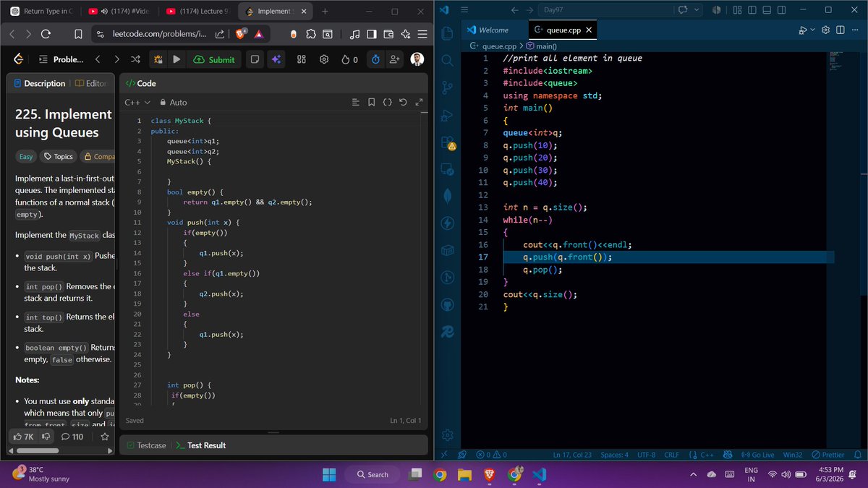
Task: Reset LeetCode code to default with undo icon
Action: 403,103
